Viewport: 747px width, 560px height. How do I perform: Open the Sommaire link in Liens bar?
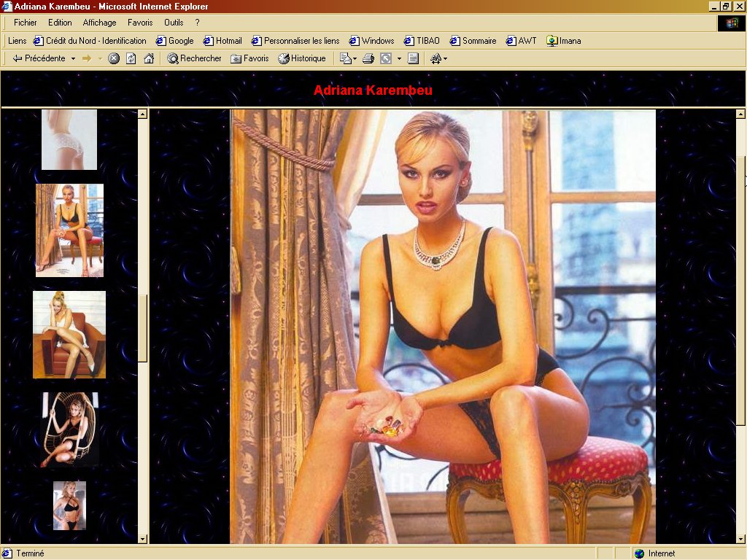pyautogui.click(x=473, y=41)
